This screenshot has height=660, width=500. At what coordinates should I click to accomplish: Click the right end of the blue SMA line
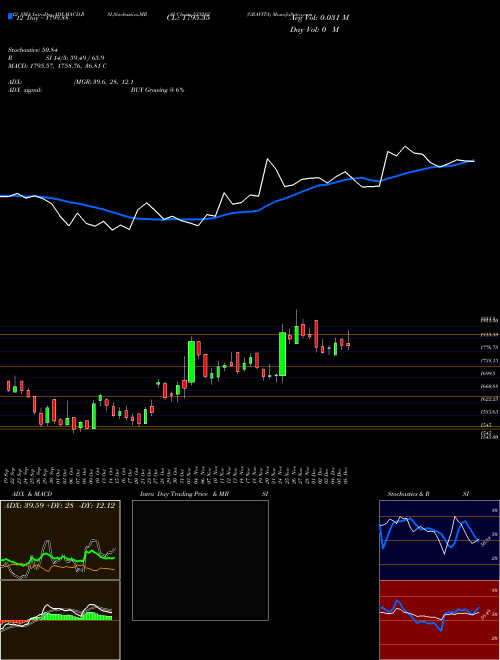(x=473, y=161)
